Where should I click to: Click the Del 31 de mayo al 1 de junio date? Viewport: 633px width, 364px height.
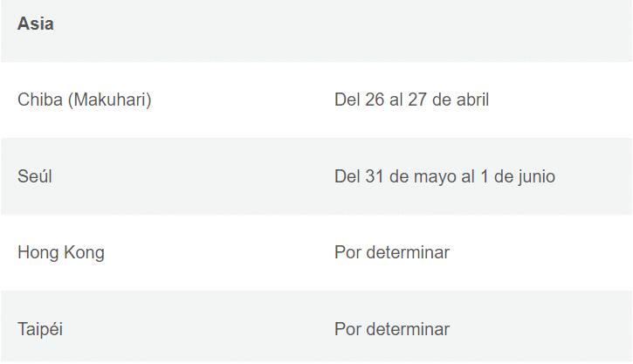click(444, 176)
